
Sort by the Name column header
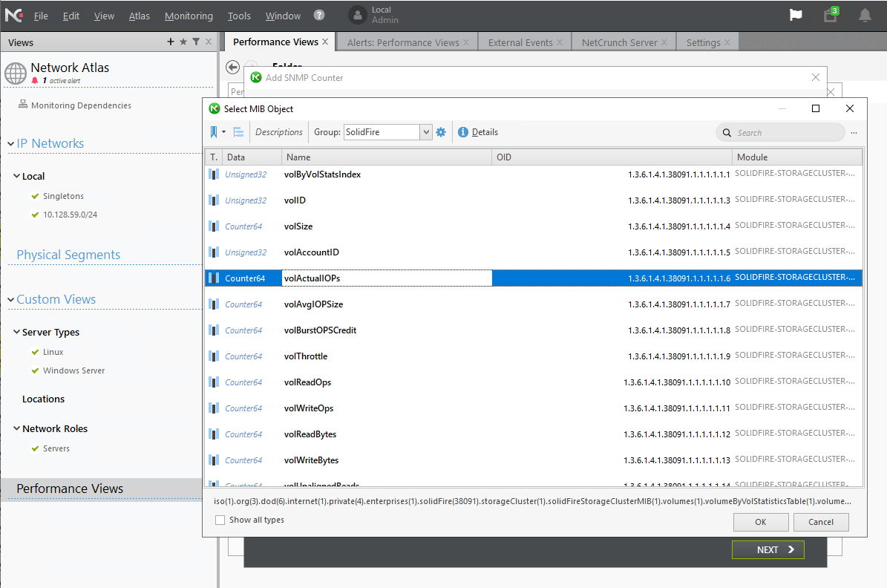[387, 157]
